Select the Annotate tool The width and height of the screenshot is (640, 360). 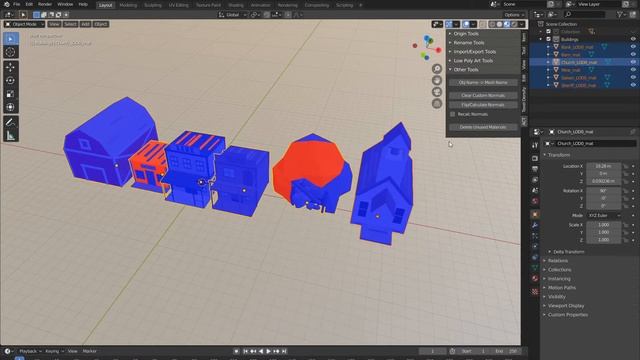click(x=11, y=122)
